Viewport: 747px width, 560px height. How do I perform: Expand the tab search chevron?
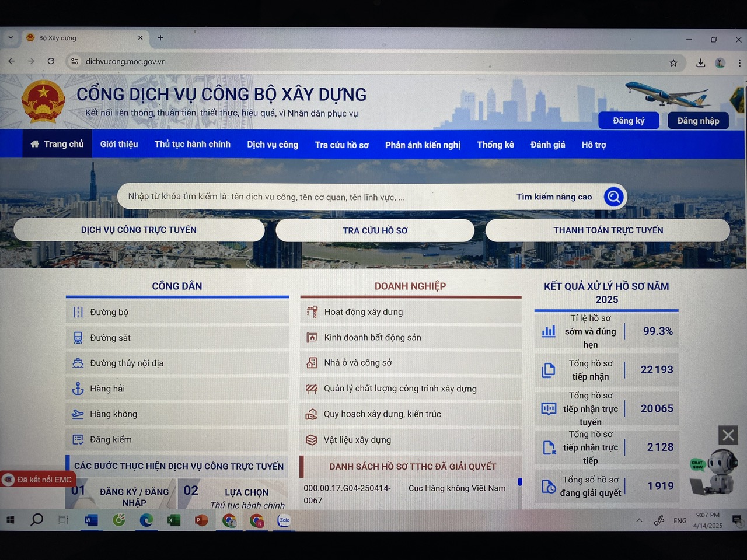pos(11,38)
